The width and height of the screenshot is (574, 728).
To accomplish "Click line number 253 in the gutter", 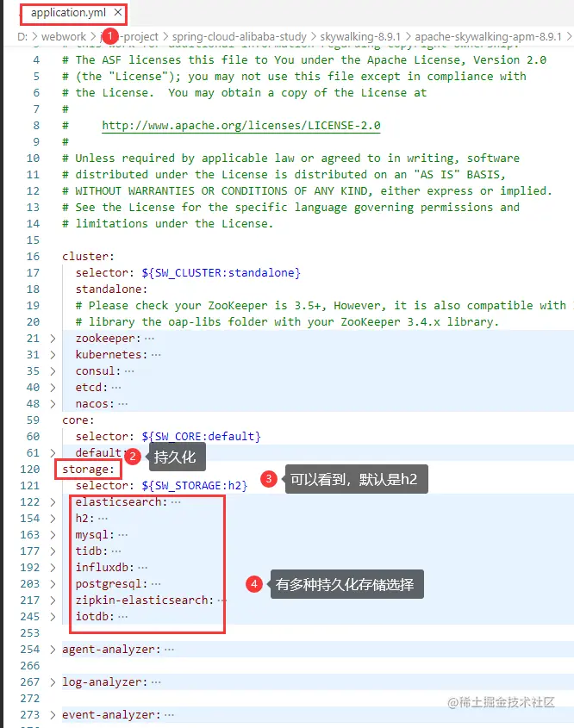I will [30, 633].
